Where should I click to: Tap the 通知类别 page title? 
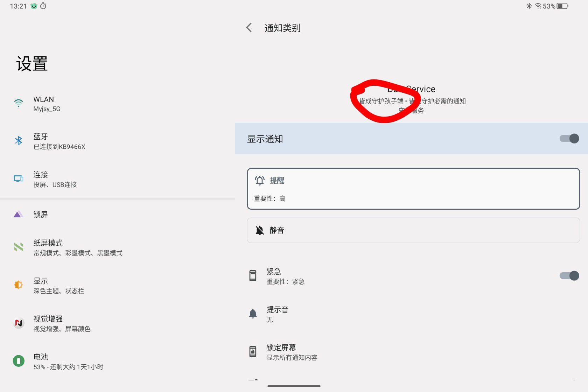(282, 28)
